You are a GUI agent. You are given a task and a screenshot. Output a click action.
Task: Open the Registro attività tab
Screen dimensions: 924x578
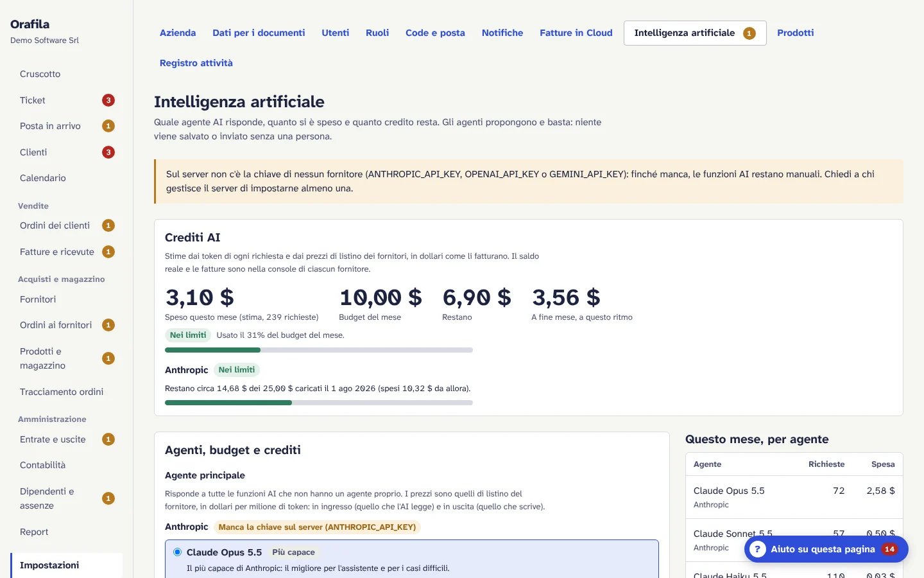[x=196, y=63]
